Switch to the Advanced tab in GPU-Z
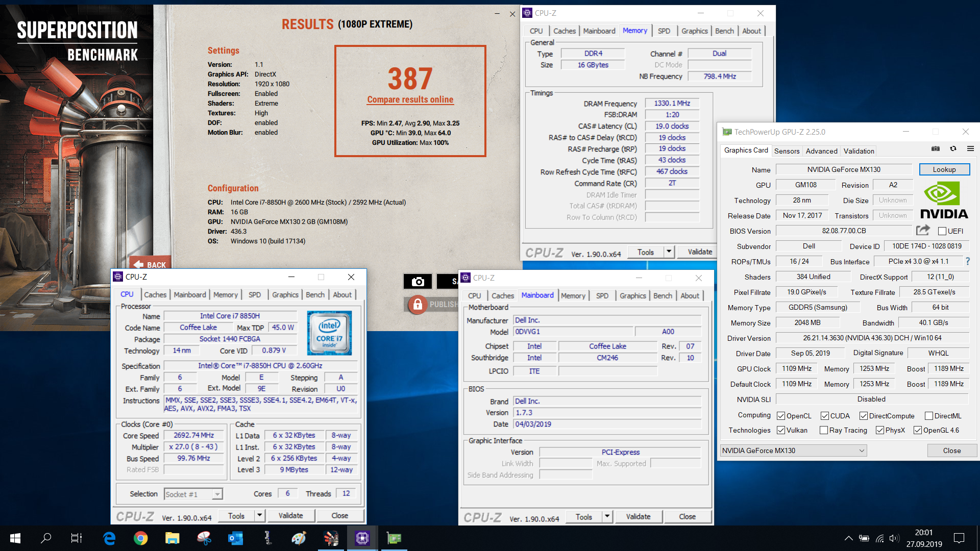 click(821, 151)
